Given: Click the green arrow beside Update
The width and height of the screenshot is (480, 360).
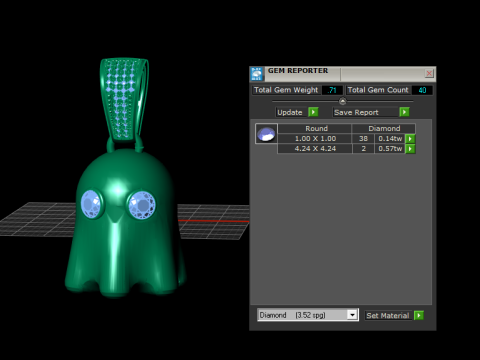Looking at the screenshot, I should click(313, 112).
